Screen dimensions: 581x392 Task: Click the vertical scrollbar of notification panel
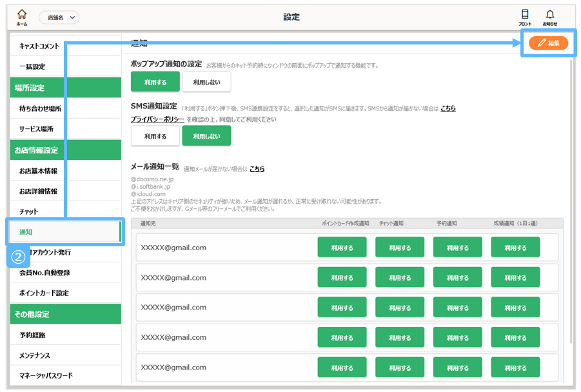coord(570,193)
